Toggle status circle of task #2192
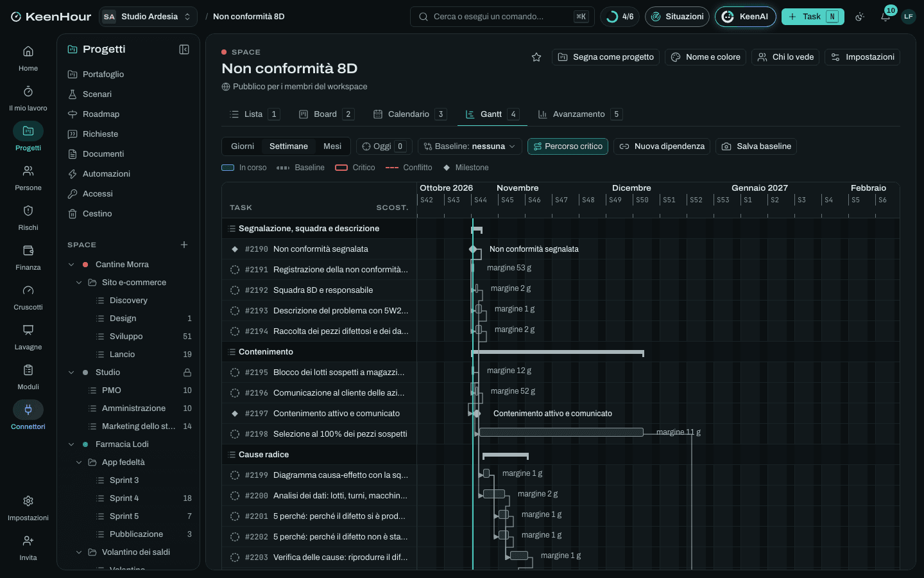The image size is (924, 578). coord(235,290)
